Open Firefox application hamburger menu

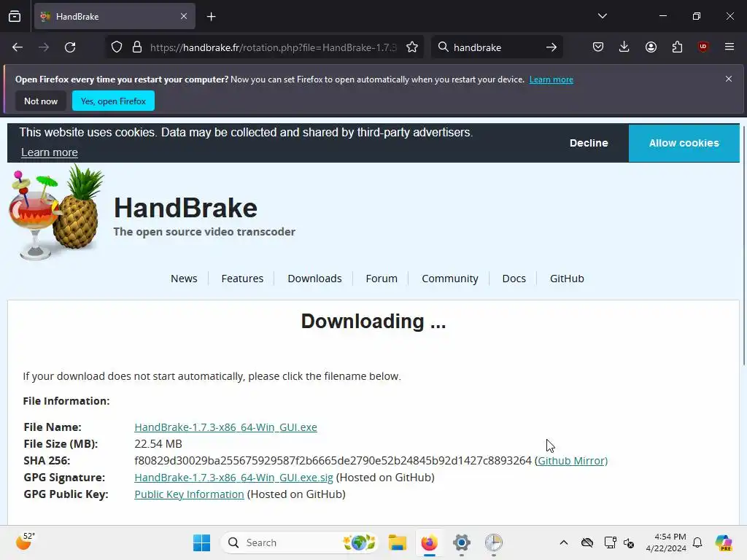[729, 47]
